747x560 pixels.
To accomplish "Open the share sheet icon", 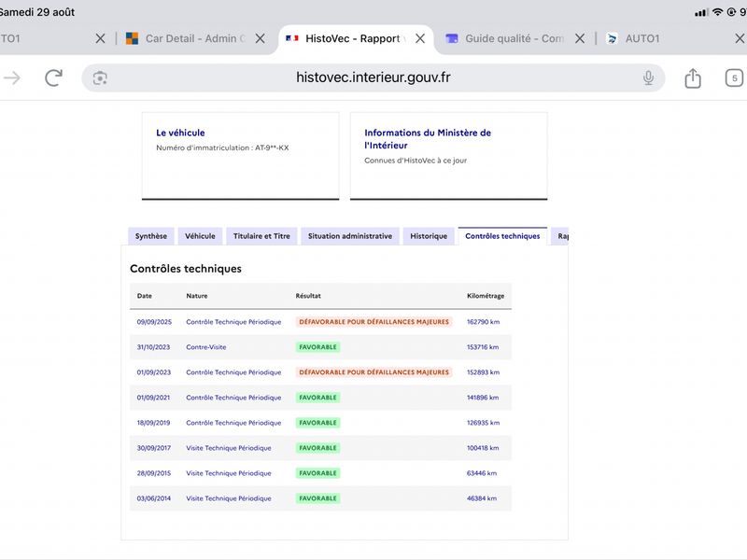I will point(693,78).
